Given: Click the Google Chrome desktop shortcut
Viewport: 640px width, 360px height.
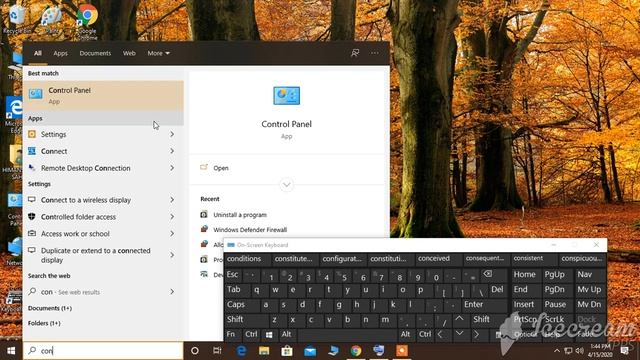Looking at the screenshot, I should point(87,22).
